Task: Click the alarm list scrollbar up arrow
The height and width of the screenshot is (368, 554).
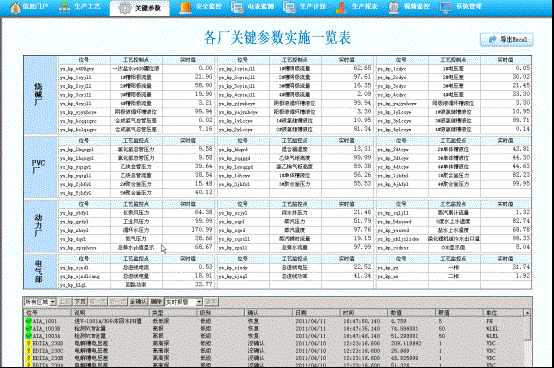Action: (527, 313)
